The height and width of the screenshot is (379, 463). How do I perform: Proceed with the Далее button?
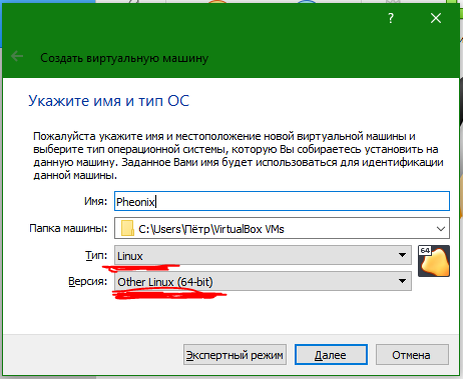click(x=331, y=355)
